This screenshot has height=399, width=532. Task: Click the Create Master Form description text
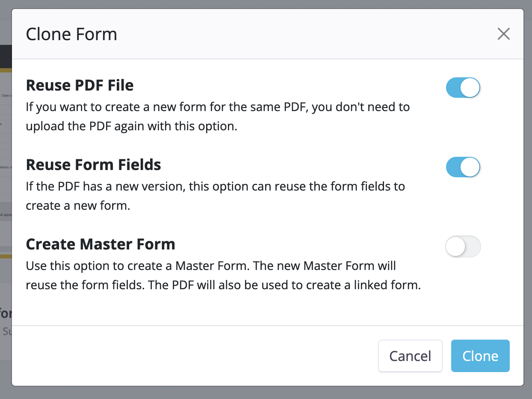[x=223, y=276]
